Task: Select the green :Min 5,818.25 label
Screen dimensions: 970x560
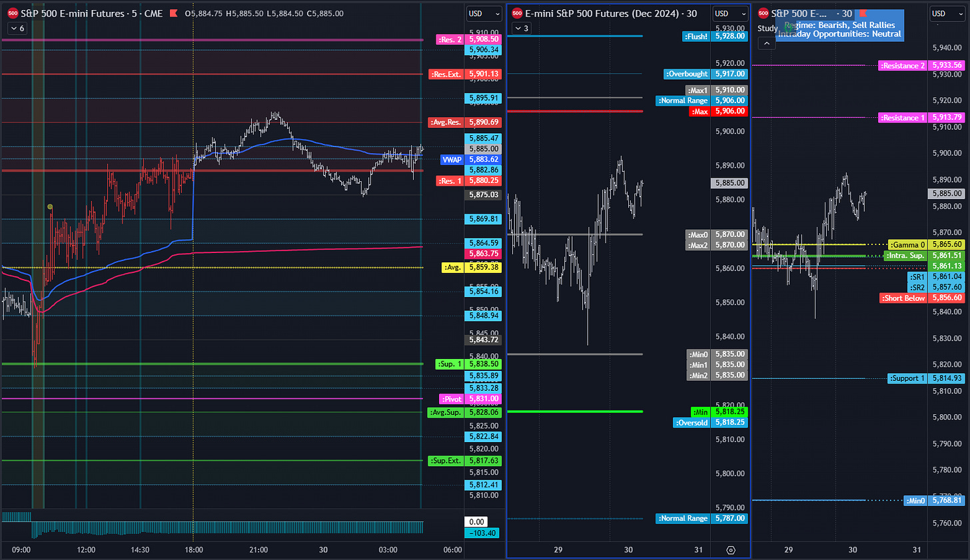Action: click(720, 412)
